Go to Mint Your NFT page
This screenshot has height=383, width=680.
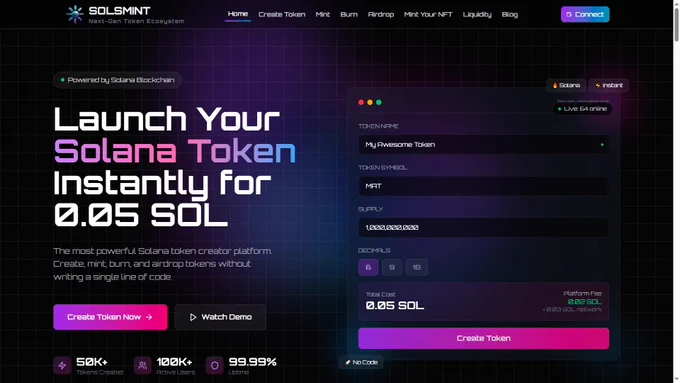(x=428, y=14)
